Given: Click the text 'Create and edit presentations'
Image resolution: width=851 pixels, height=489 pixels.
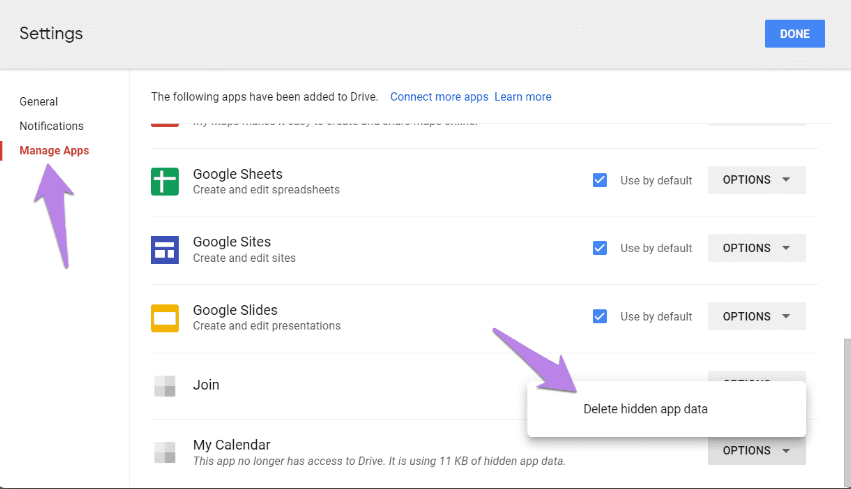Looking at the screenshot, I should pyautogui.click(x=266, y=326).
